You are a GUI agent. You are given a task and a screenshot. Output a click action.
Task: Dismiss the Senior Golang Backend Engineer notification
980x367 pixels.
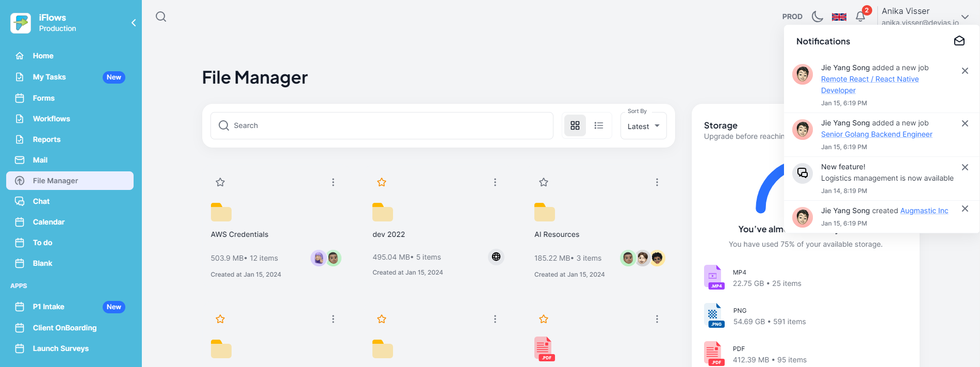click(x=965, y=123)
